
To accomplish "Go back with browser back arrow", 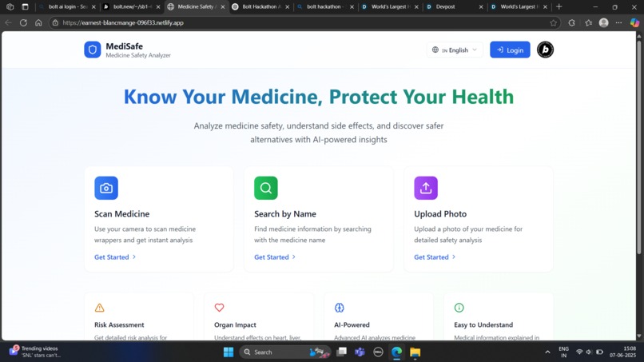I will tap(8, 22).
